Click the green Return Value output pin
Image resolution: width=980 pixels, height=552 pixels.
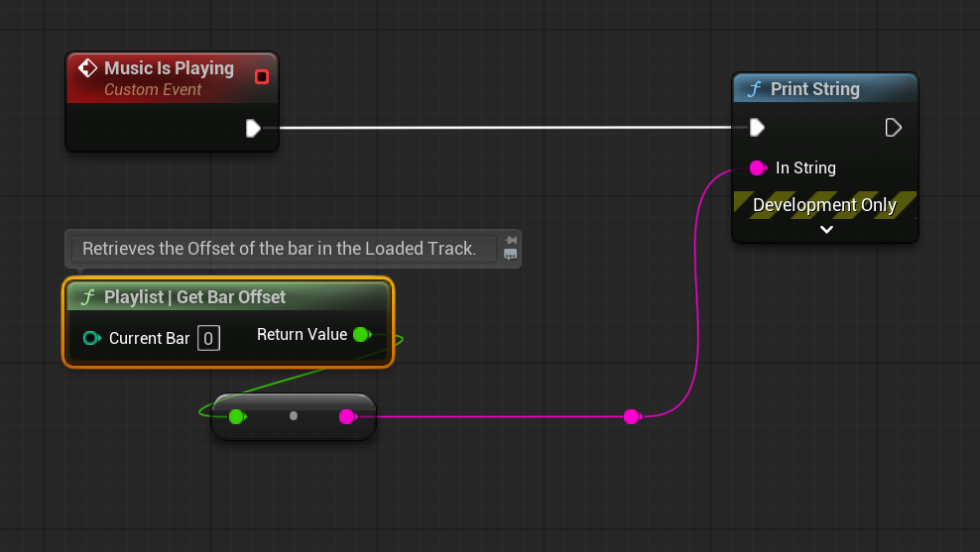coord(361,335)
